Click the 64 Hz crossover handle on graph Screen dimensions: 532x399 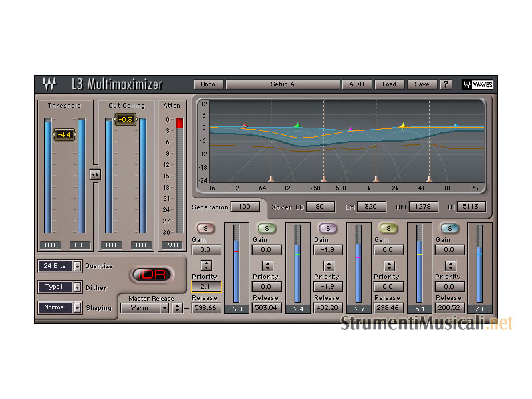click(x=271, y=178)
